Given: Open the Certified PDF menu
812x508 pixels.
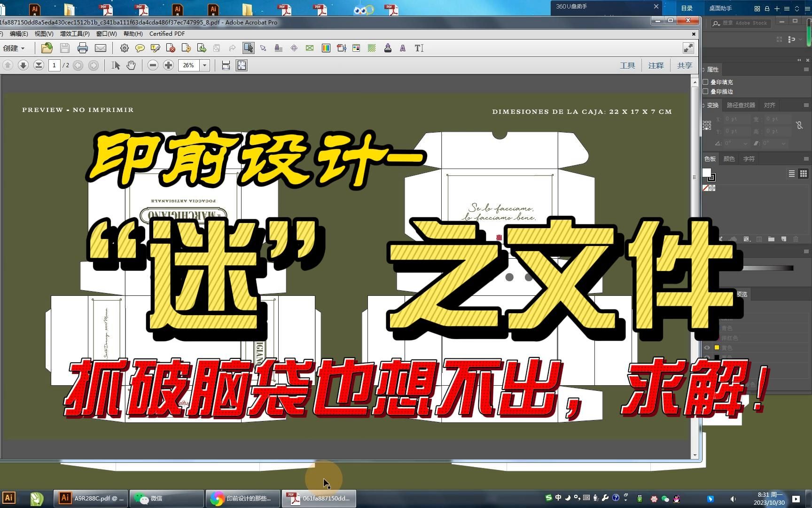Looking at the screenshot, I should point(167,34).
